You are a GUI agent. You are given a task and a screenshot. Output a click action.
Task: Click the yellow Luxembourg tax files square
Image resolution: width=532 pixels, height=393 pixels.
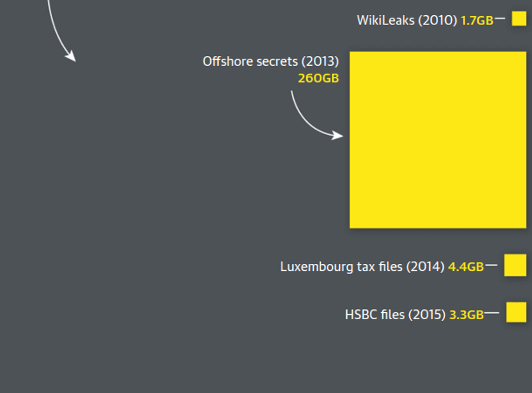pyautogui.click(x=515, y=265)
